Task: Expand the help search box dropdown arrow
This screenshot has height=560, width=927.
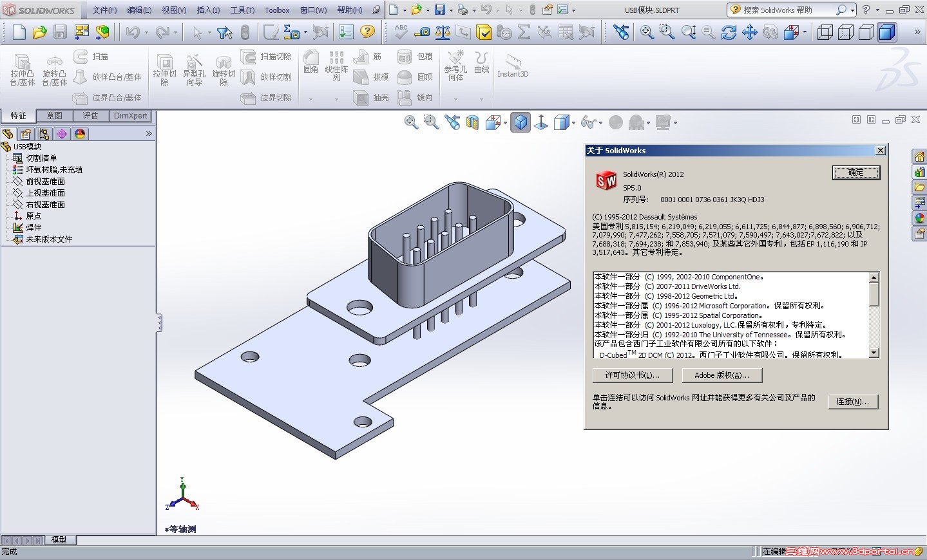Action: (x=853, y=10)
